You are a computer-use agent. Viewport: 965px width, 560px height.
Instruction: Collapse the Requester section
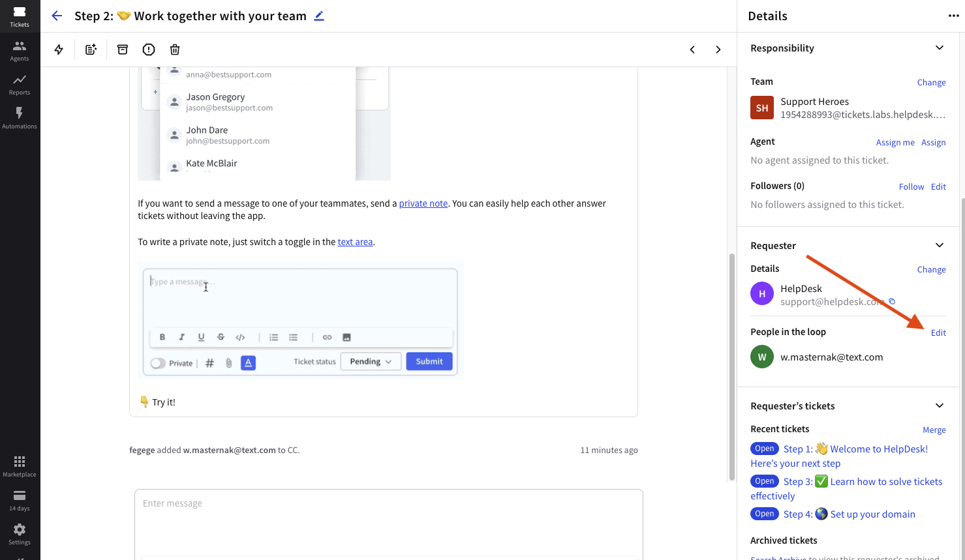click(939, 245)
